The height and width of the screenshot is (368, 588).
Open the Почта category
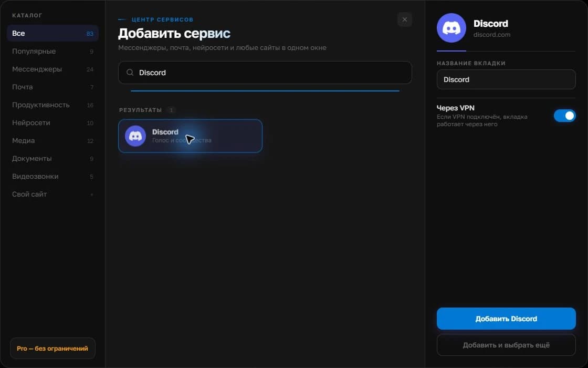click(x=52, y=87)
